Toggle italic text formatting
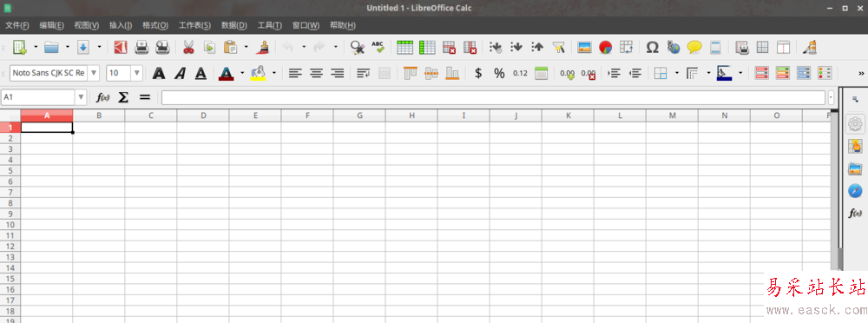Screen dimensions: 868x323 180,73
